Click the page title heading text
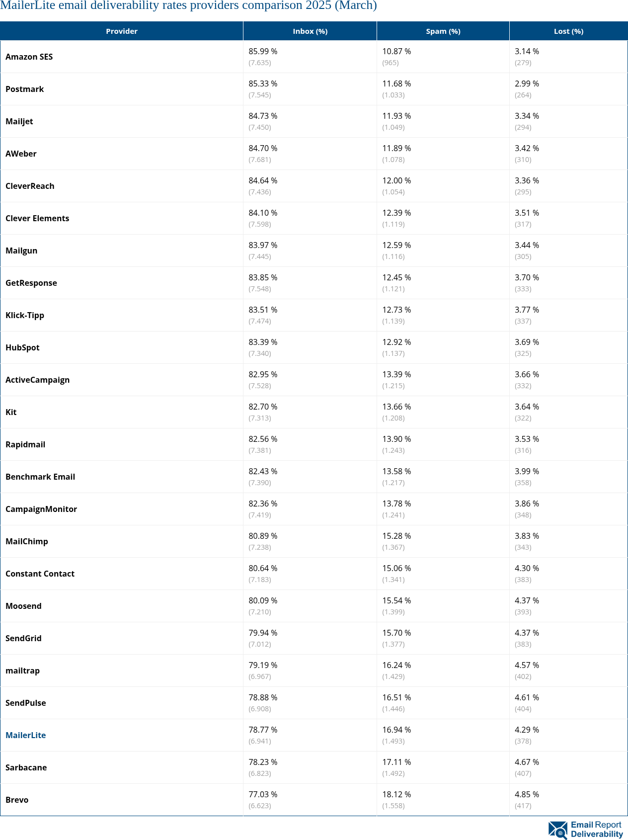This screenshot has width=628, height=840. click(189, 6)
